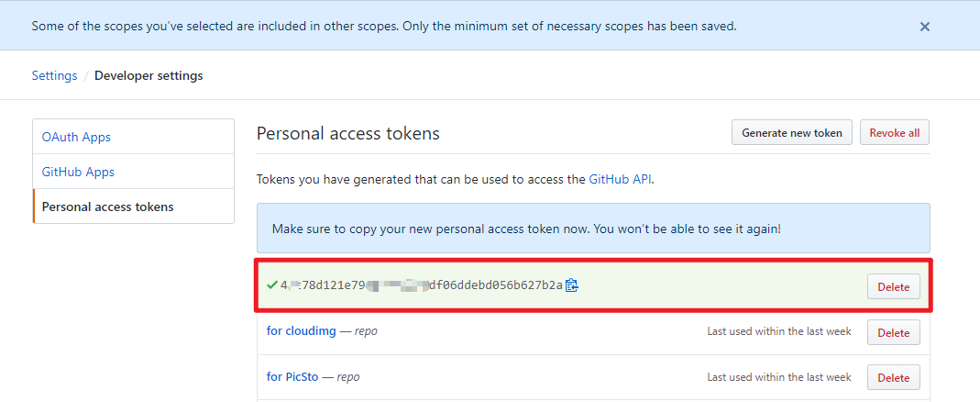The image size is (980, 402).
Task: Open the for PicSto token
Action: click(292, 377)
